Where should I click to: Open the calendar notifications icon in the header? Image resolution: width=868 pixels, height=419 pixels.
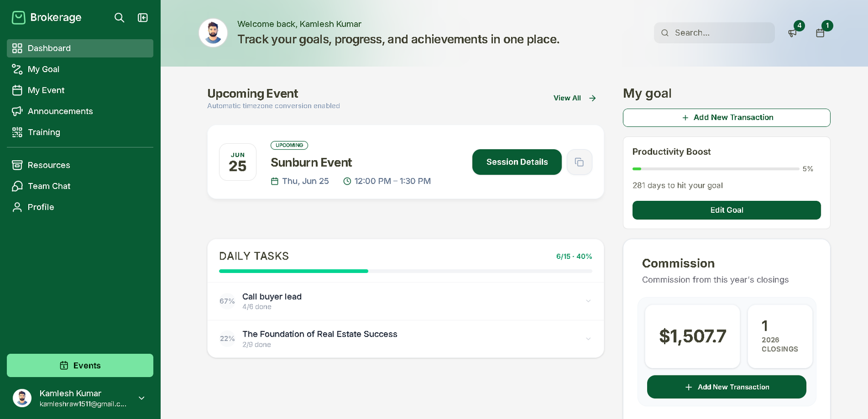[820, 33]
